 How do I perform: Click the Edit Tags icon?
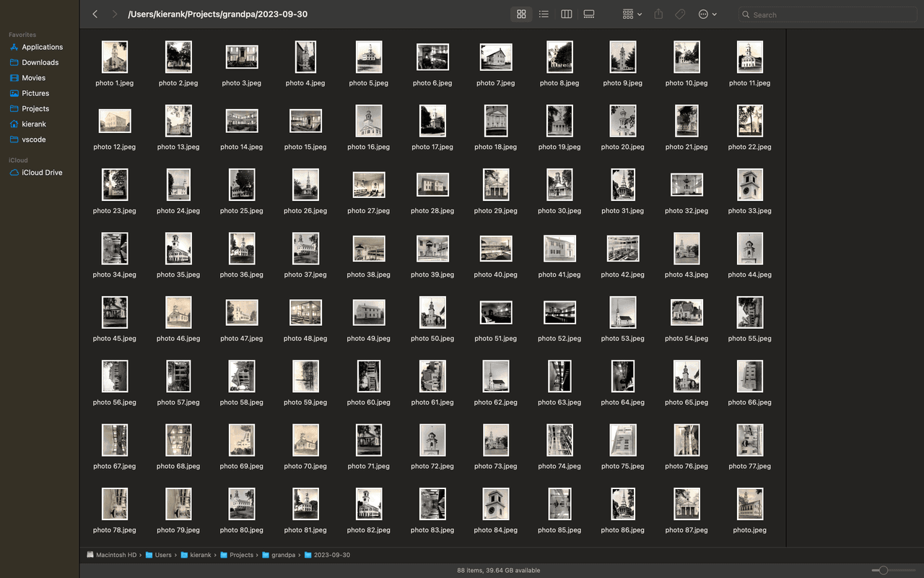point(680,14)
